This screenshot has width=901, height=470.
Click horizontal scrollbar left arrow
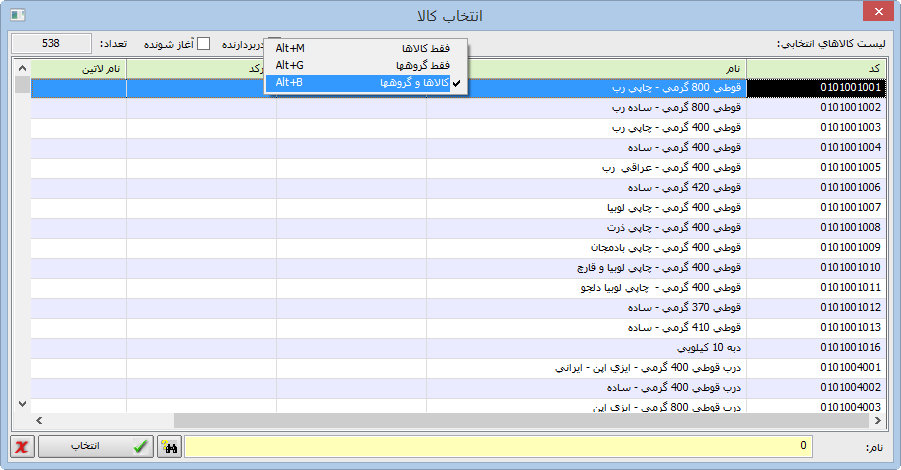click(38, 421)
